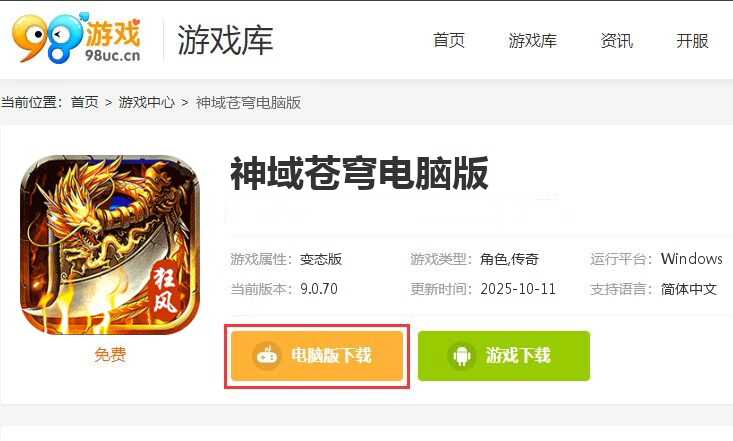Viewport: 733px width, 441px height.
Task: Click the 电脑版下载 orange button
Action: pos(317,356)
